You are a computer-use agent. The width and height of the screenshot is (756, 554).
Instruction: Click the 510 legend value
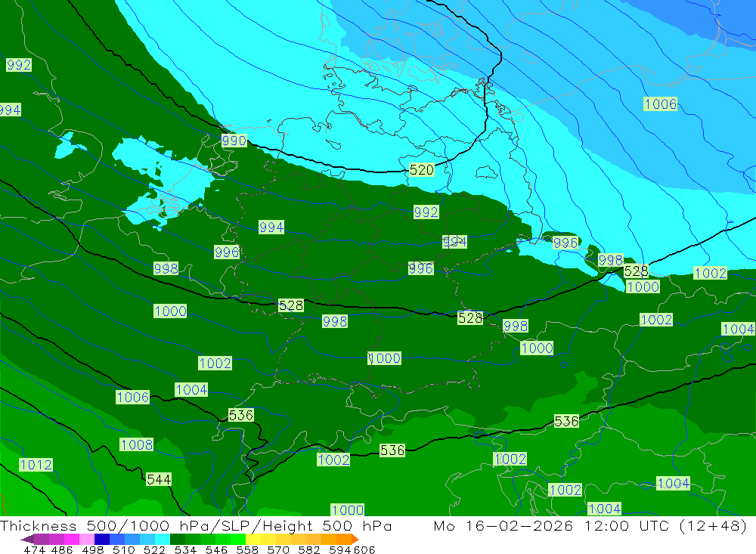coord(123,549)
